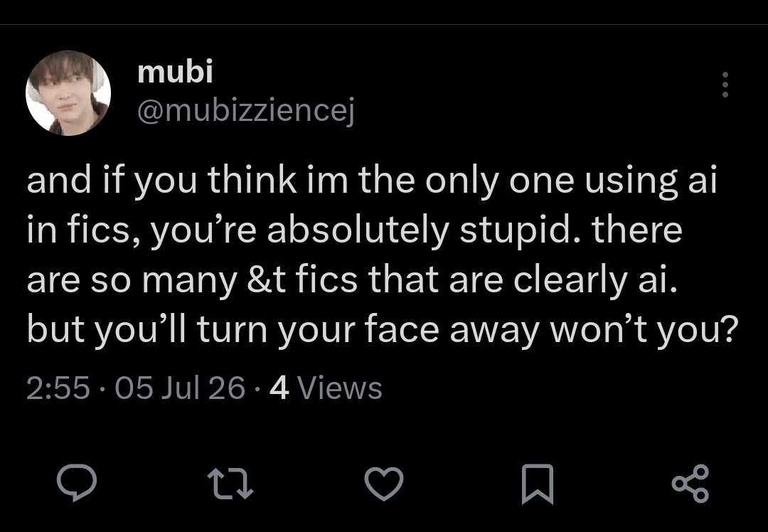This screenshot has width=768, height=532.
Task: Click the phrase clearly ai. in the tweet
Action: pos(595,280)
